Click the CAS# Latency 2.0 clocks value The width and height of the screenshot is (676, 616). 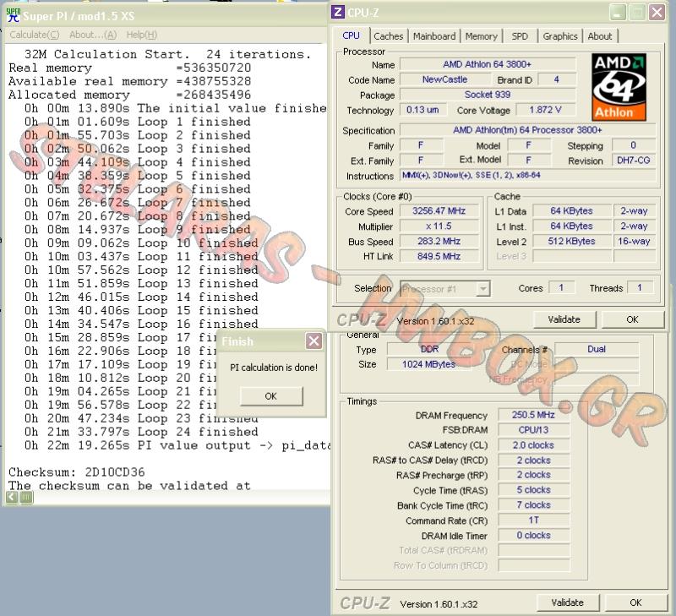pos(533,445)
